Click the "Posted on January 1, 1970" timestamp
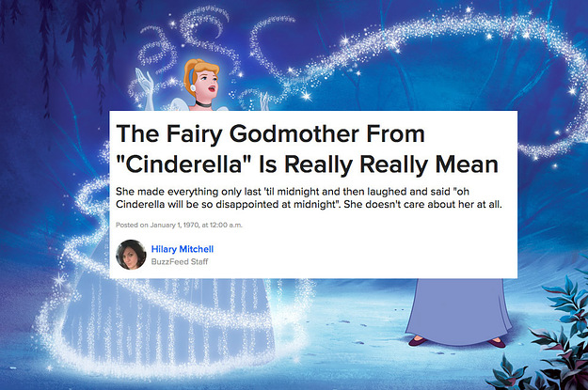Screen dimensions: 588x390 [179, 225]
